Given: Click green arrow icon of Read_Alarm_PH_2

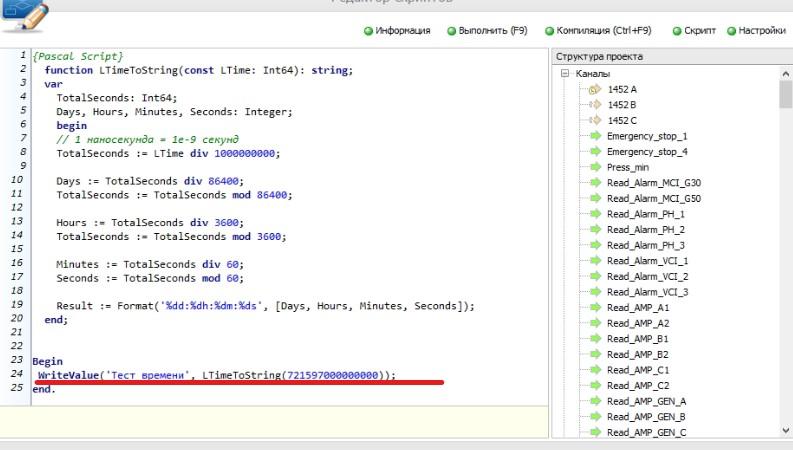Looking at the screenshot, I should pos(595,230).
